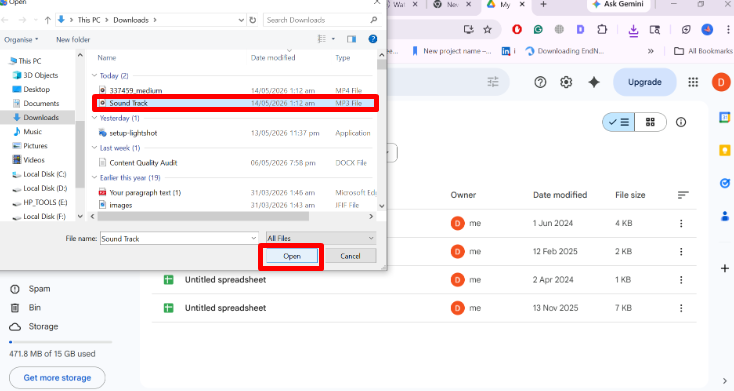This screenshot has height=391, width=734.
Task: Bookmark this page with star icon
Action: 487,30
